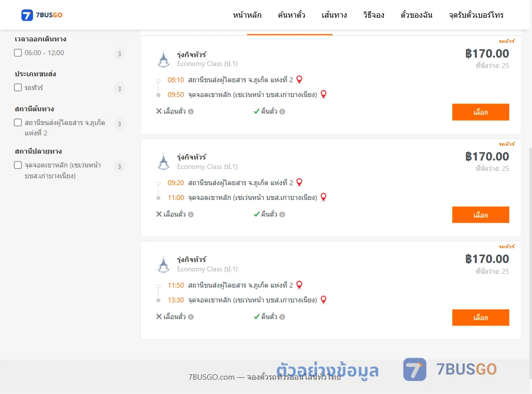The image size is (532, 394).
Task: Open ตั๋วของฉัน in navigation
Action: (416, 15)
